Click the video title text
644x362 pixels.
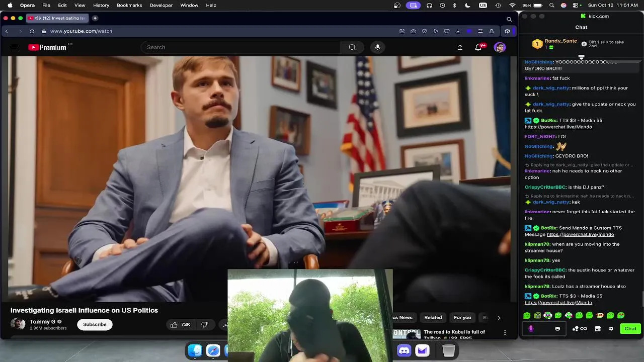84,311
